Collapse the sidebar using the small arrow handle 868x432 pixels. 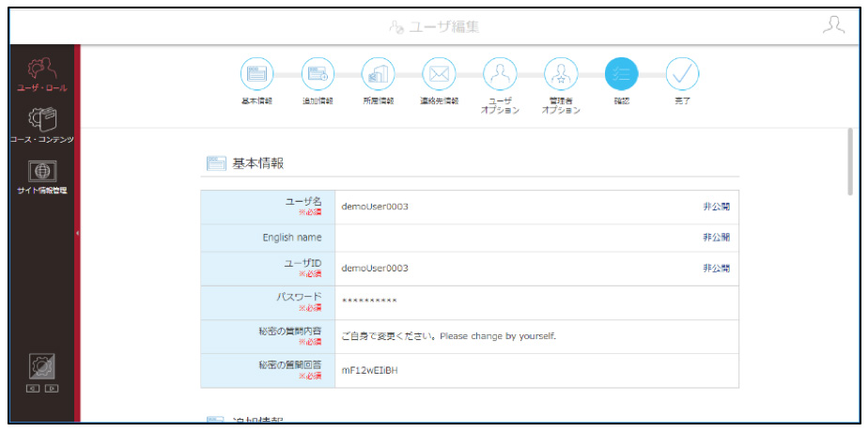coord(77,234)
